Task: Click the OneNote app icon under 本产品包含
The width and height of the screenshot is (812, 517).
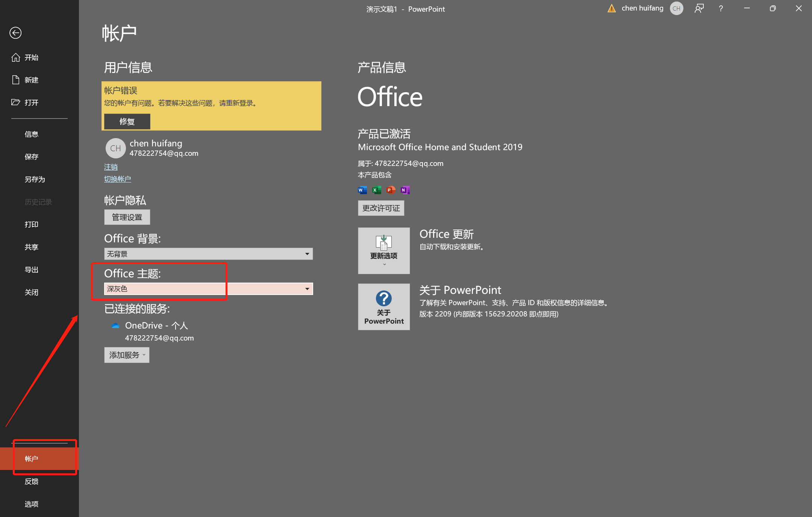Action: click(x=405, y=190)
